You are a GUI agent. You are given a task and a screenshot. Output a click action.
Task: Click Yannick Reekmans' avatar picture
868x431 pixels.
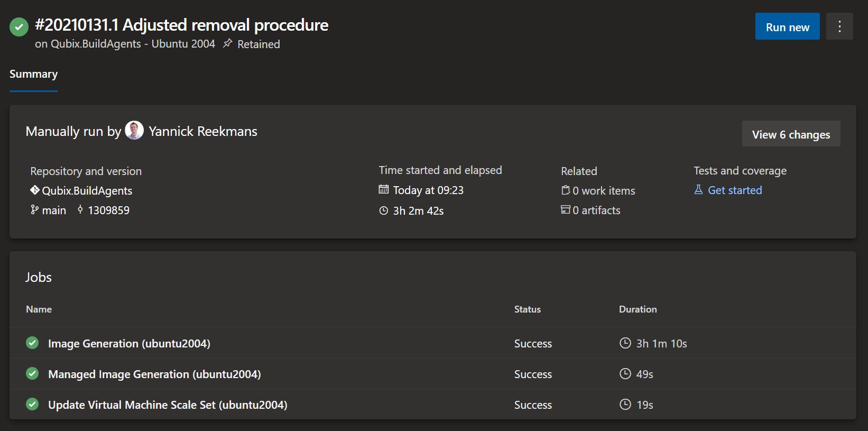[x=134, y=131]
